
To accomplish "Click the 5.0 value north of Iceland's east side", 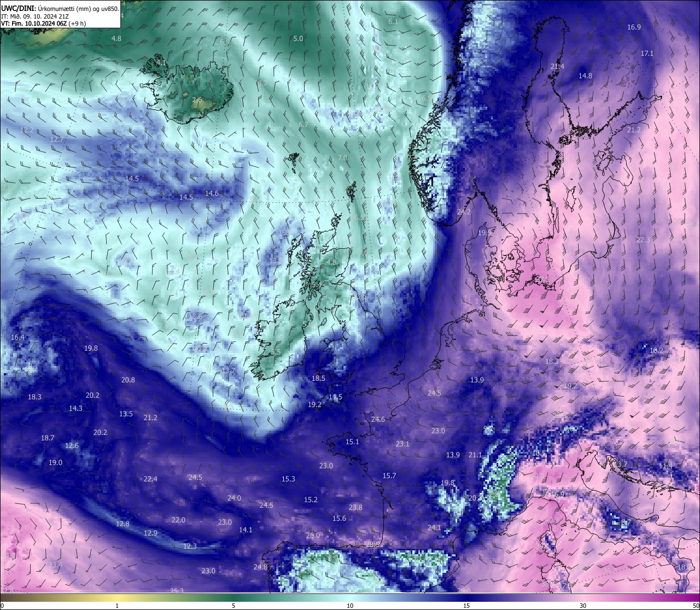I will tap(298, 38).
